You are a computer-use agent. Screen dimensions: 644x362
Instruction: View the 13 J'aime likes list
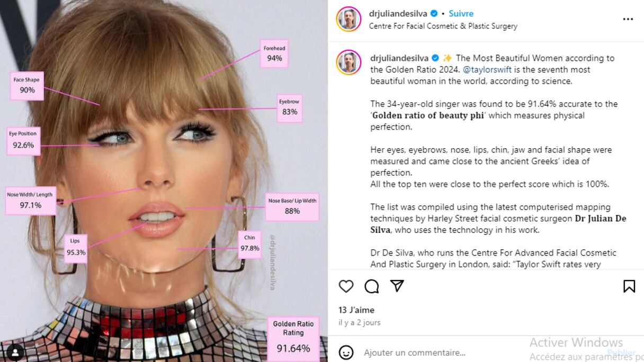[356, 310]
